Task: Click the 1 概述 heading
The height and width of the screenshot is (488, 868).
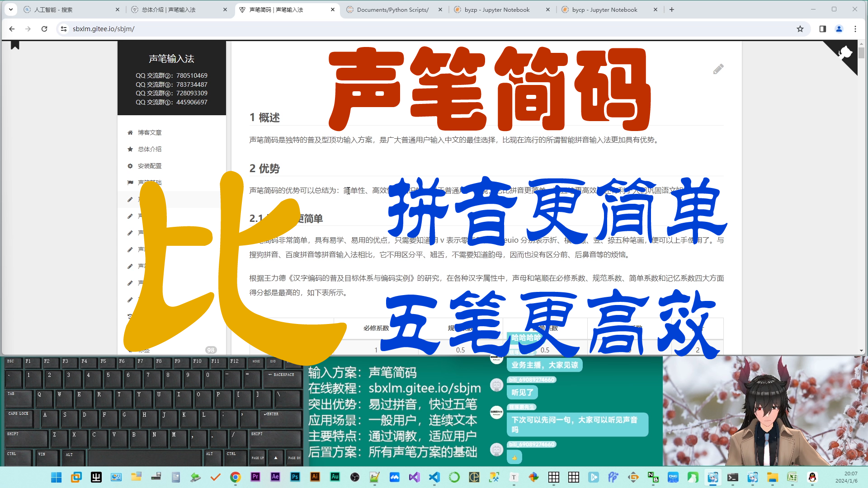Action: pos(265,117)
